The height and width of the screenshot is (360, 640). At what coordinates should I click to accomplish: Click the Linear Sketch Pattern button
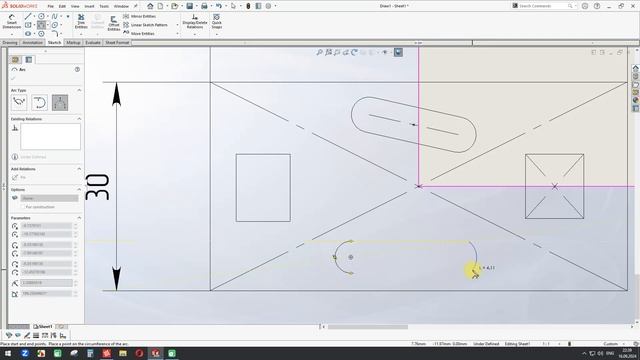click(146, 25)
